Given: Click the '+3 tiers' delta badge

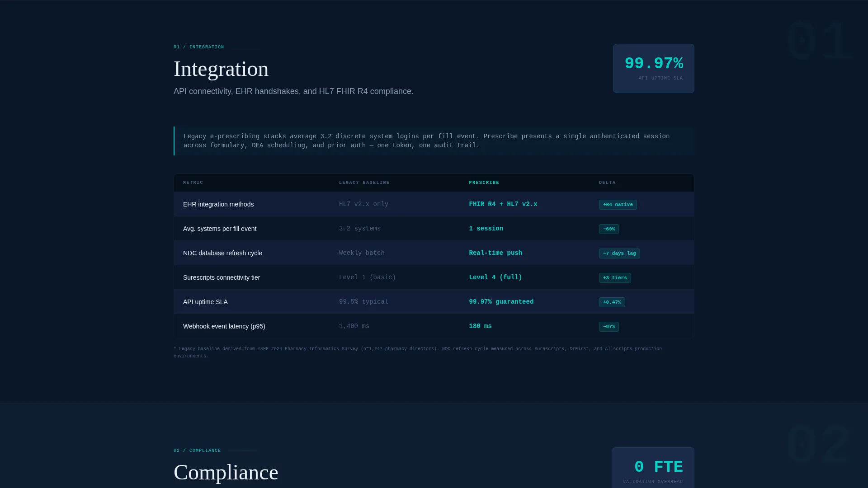Looking at the screenshot, I should (x=615, y=278).
